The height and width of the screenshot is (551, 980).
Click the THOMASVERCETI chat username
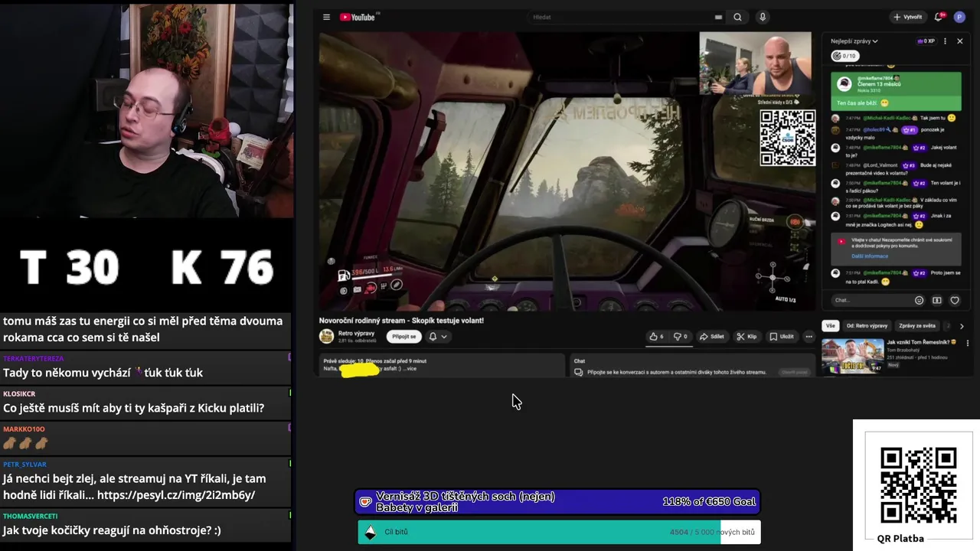pos(30,516)
